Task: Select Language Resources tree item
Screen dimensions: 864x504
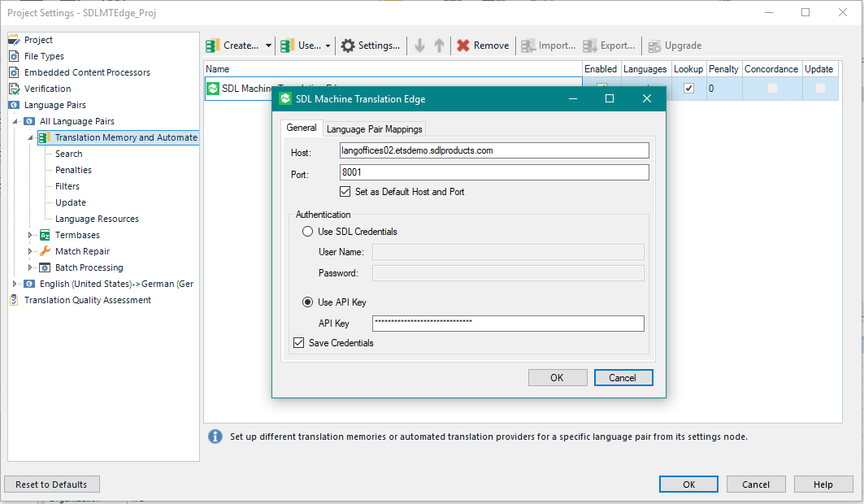Action: pyautogui.click(x=97, y=219)
